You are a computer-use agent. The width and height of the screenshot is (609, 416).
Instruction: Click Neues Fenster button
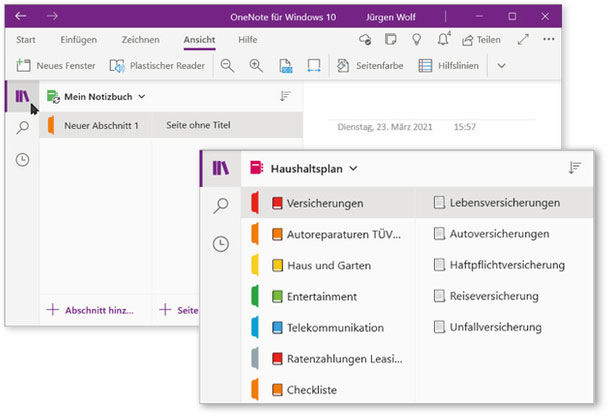click(x=56, y=66)
